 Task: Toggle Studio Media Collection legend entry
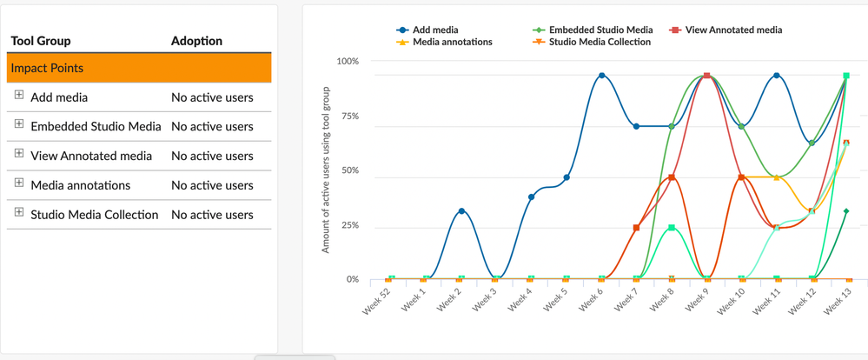point(591,42)
